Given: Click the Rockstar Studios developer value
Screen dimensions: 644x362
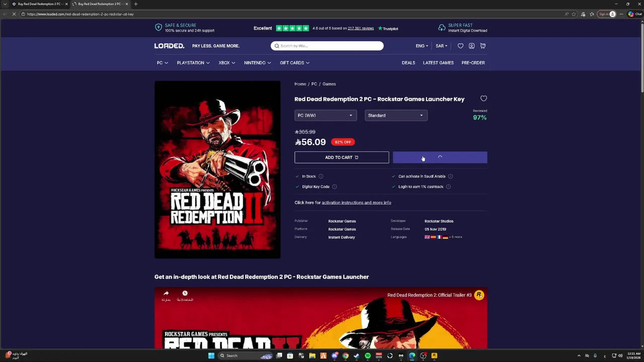Looking at the screenshot, I should (x=439, y=221).
